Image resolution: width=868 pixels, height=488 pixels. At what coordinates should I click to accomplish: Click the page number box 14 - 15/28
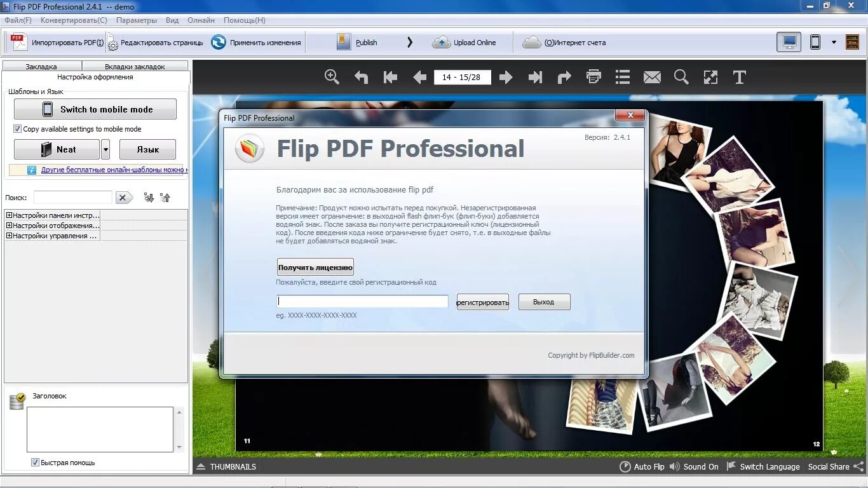click(x=462, y=77)
